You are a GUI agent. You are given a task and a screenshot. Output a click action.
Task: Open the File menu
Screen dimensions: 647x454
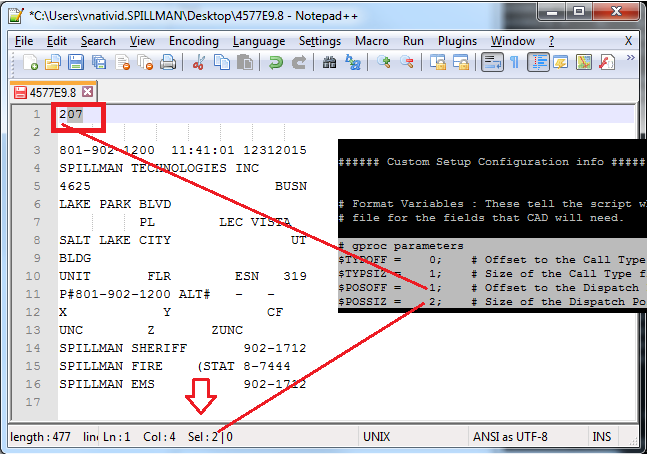coord(24,41)
